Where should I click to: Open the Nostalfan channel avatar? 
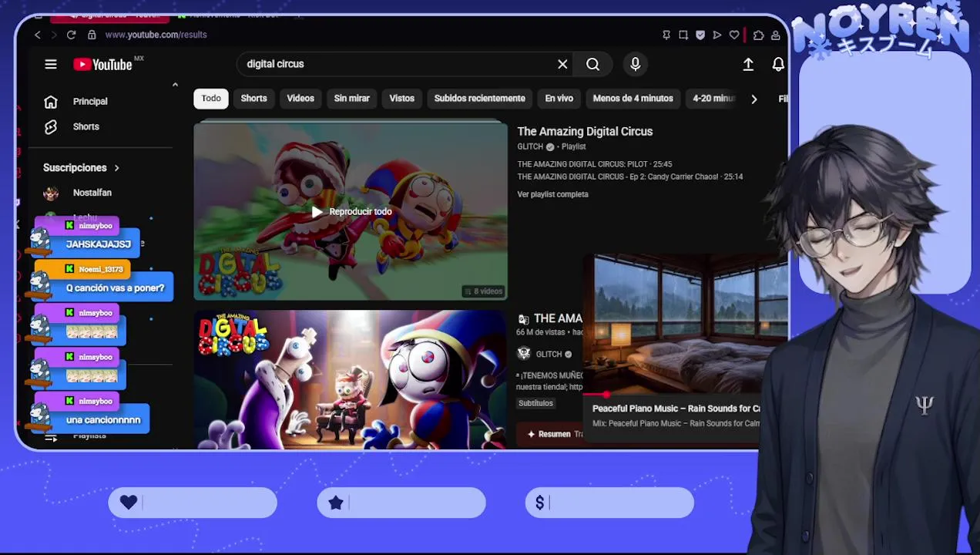tap(51, 193)
